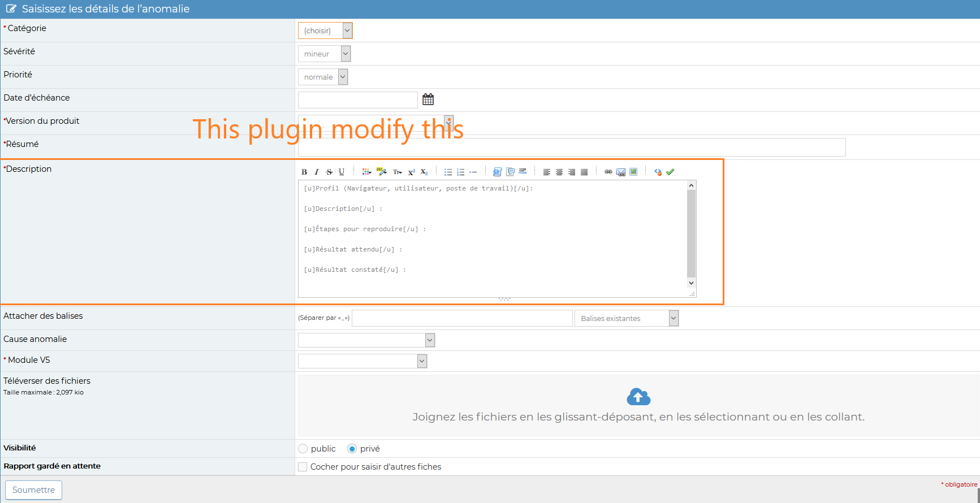The image size is (980, 503).
Task: Insert a hyperlink
Action: point(608,172)
